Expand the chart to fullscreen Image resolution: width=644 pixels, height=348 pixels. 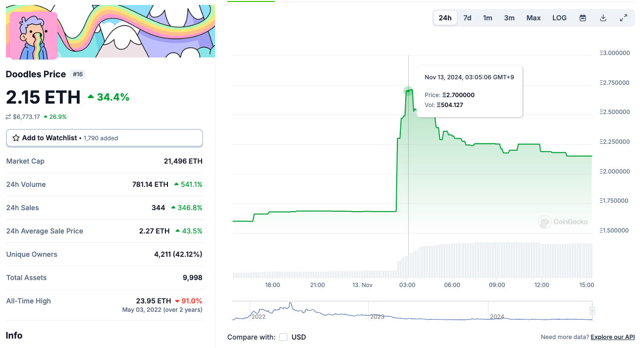point(624,18)
